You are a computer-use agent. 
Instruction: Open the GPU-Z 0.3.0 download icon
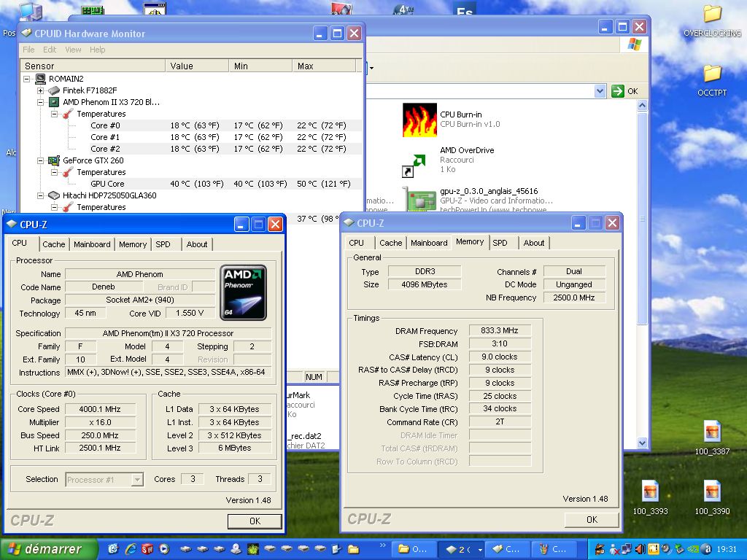pos(419,198)
